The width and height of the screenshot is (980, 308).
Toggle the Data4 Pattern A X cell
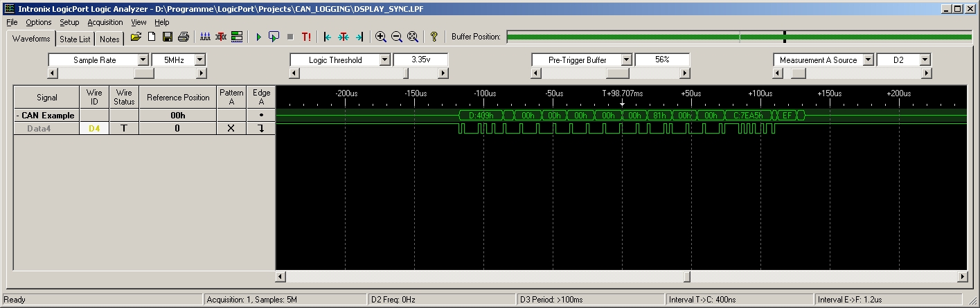[231, 128]
